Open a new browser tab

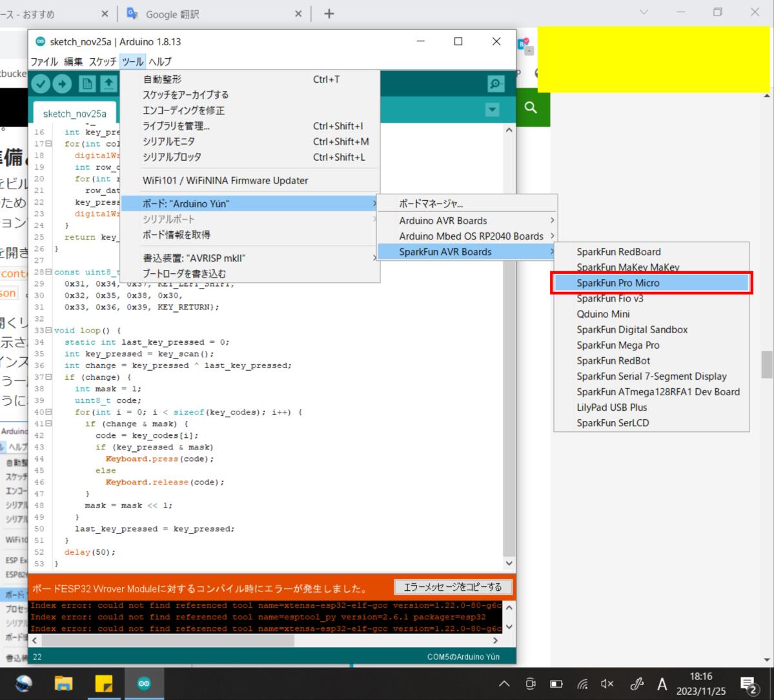tap(329, 14)
